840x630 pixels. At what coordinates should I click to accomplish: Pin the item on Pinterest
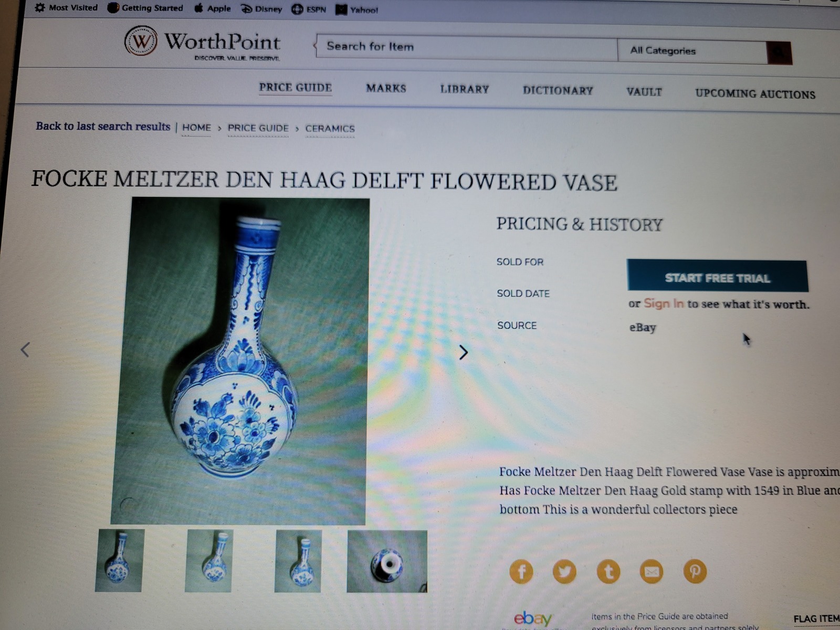click(x=695, y=571)
